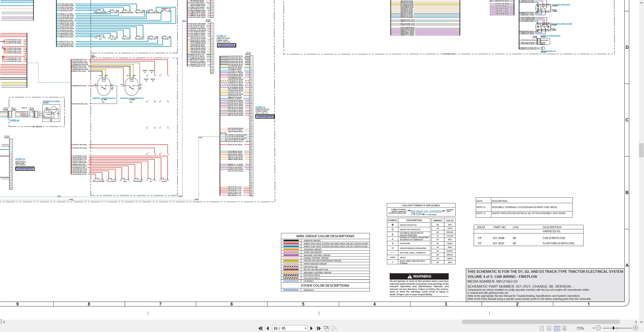Click the WARNING banner
Screen dimensions: 644x332
[419, 276]
